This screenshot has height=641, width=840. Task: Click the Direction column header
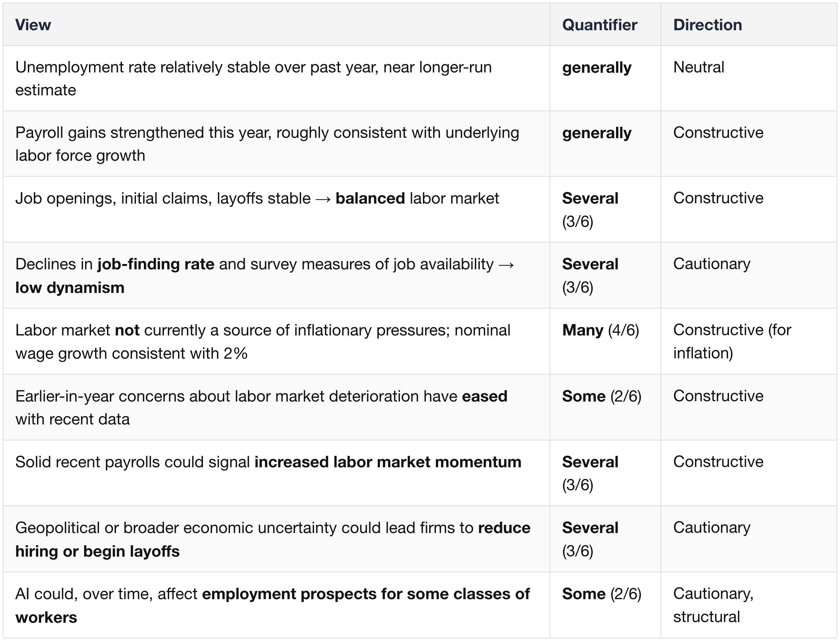707,25
